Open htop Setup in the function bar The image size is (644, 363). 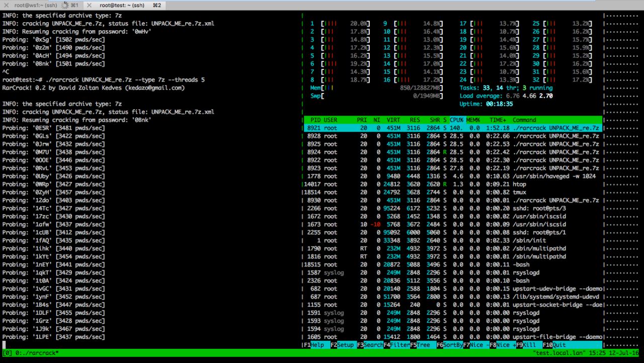pyautogui.click(x=345, y=345)
